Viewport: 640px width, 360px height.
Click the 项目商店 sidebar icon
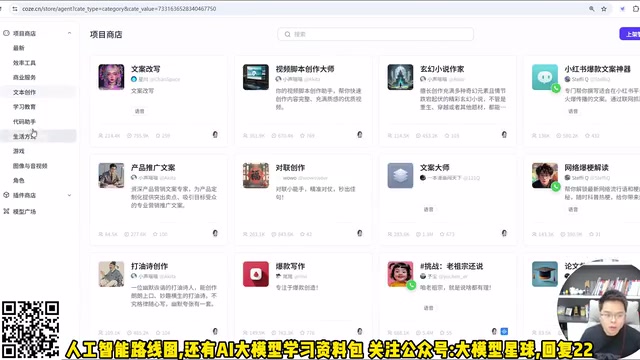click(x=6, y=33)
